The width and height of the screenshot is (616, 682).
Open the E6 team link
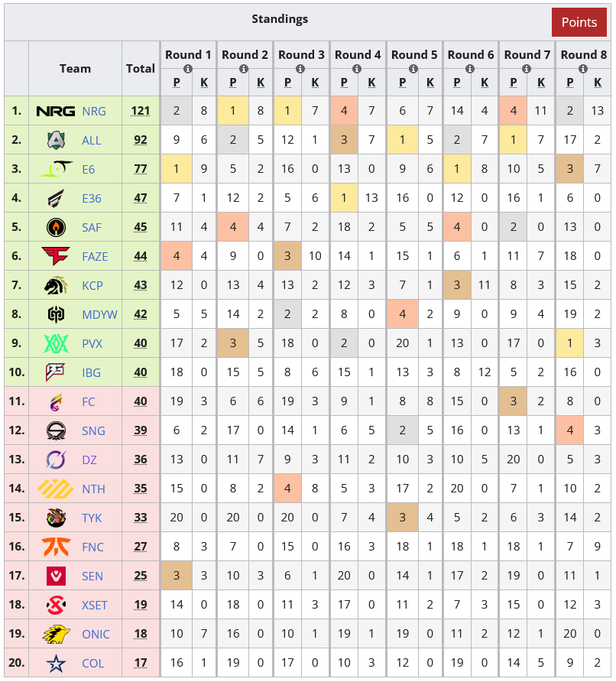89,170
